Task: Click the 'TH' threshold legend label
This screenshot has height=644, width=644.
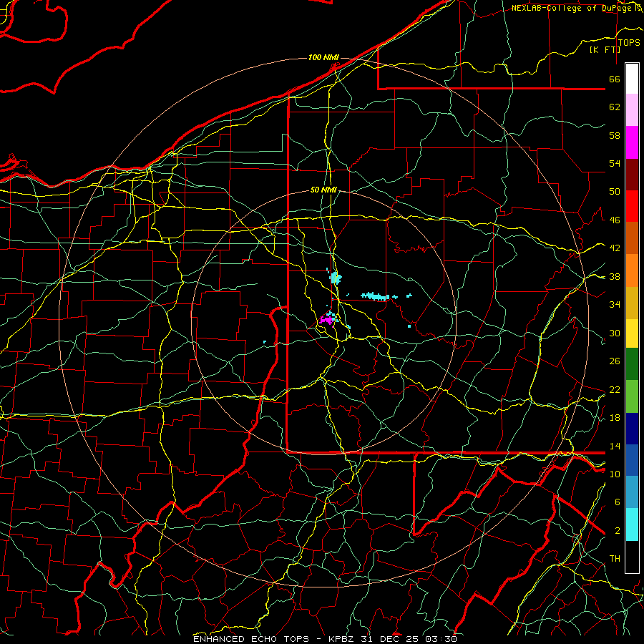Action: click(615, 559)
